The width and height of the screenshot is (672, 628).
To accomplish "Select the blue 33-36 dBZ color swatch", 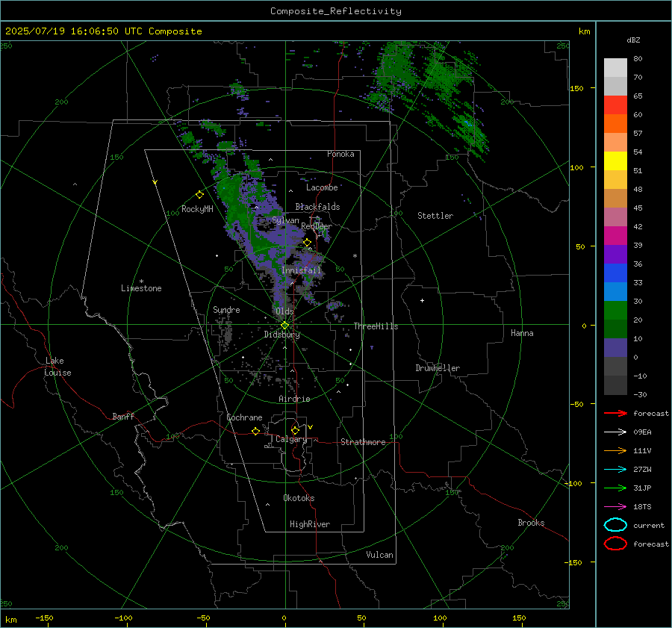I will 615,273.
